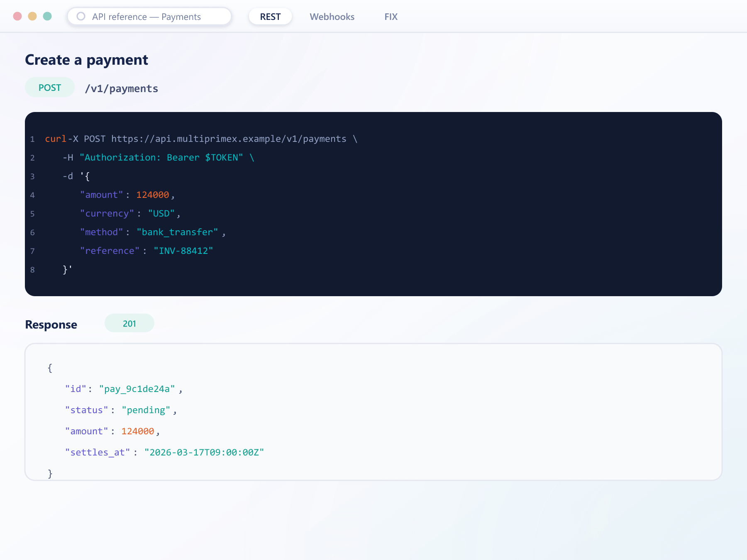Click the circle icon in address bar
Viewport: 747px width, 560px height.
coord(81,16)
